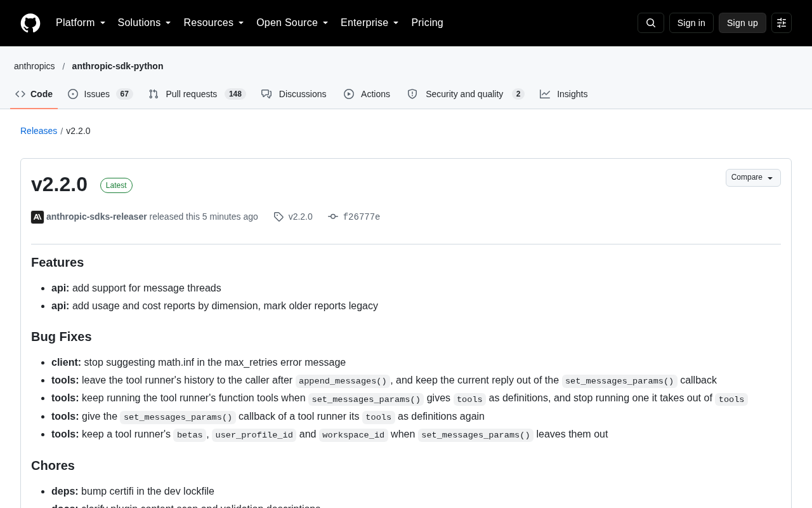The height and width of the screenshot is (508, 812).
Task: Open the anthropic-sdk-python repository link
Action: (x=117, y=66)
